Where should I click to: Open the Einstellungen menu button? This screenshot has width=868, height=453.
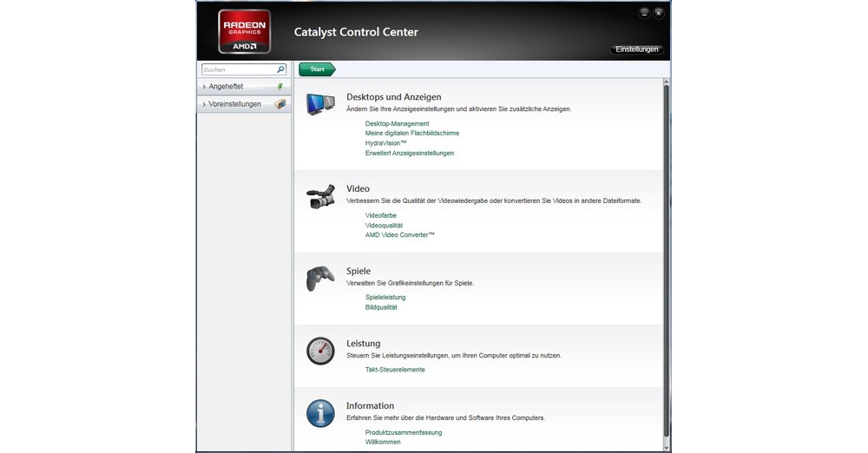click(637, 49)
